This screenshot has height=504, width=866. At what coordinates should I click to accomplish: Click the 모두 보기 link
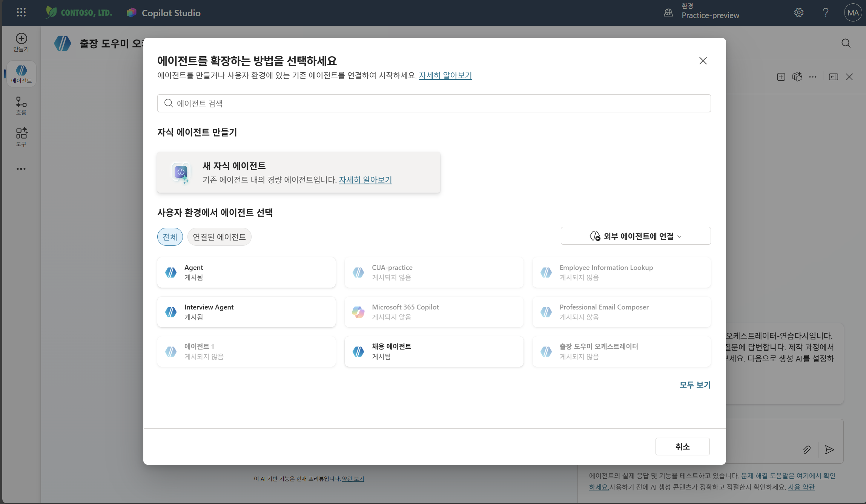[695, 385]
